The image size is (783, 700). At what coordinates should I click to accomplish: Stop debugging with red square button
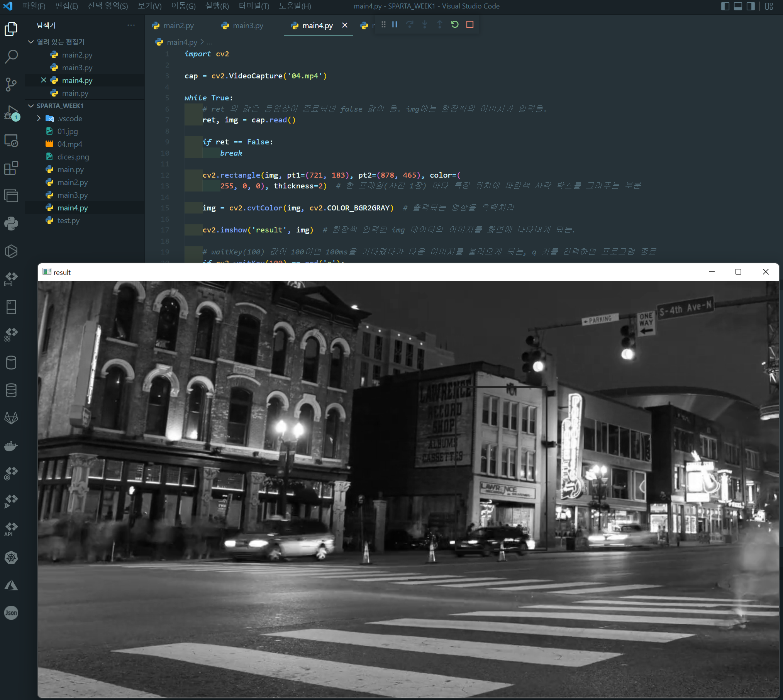[470, 25]
